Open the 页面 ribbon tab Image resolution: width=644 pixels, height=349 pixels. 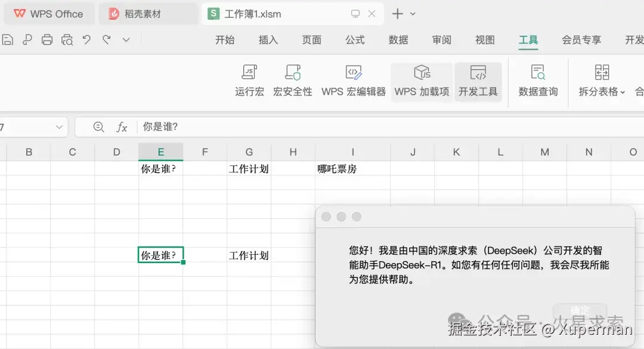point(311,40)
